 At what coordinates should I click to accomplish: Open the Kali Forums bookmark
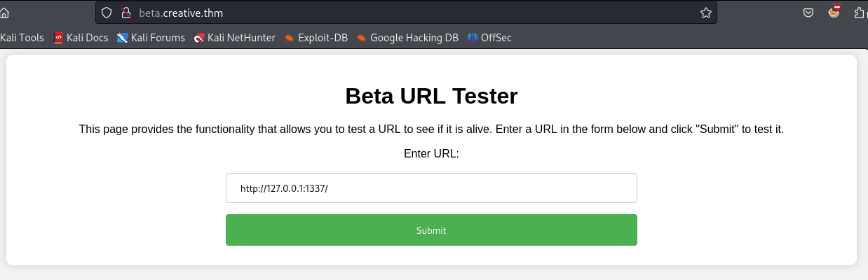[151, 38]
